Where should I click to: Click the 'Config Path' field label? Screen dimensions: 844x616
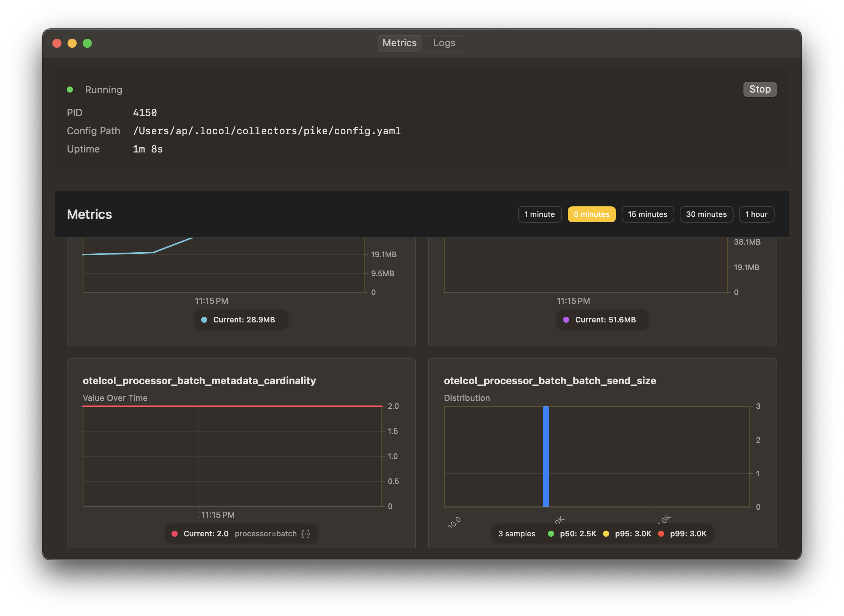[93, 131]
